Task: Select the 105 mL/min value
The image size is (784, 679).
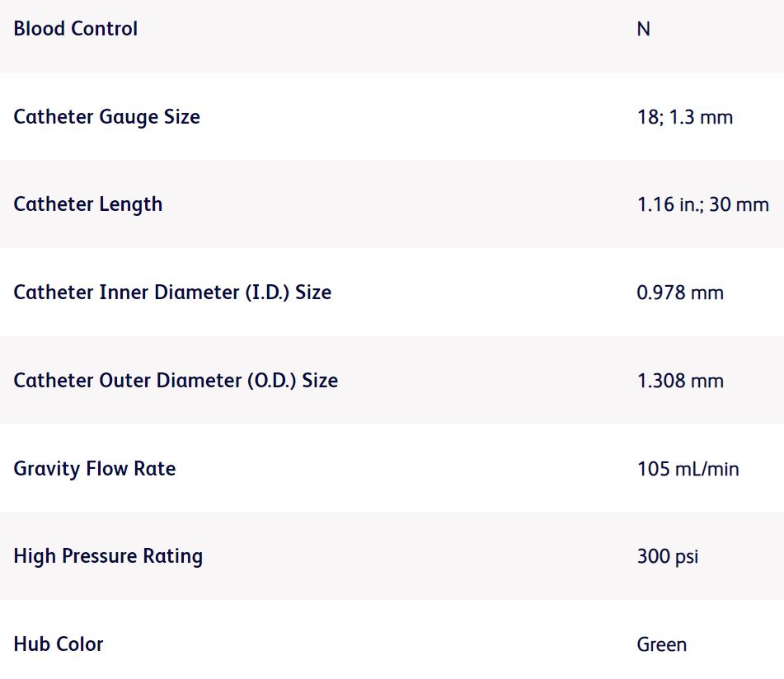Action: click(x=688, y=469)
